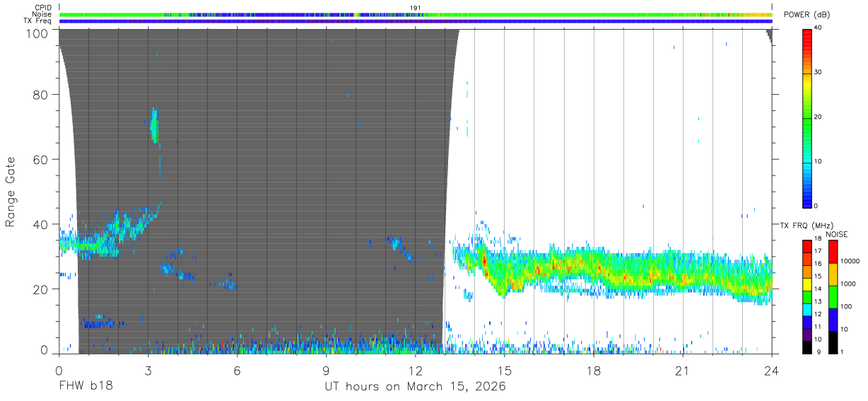868x401 pixels.
Task: Click the blue TX Freq strip above the plot
Action: [416, 21]
